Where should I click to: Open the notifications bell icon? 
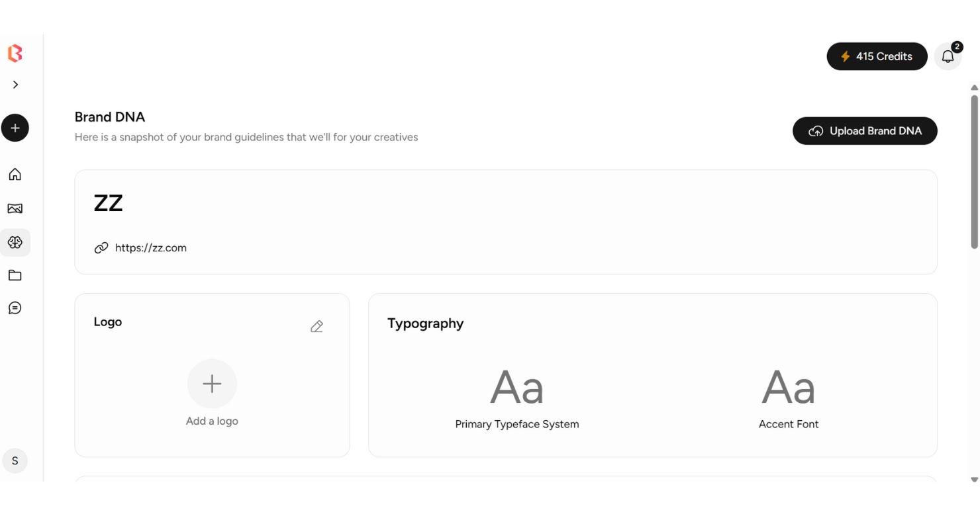tap(948, 56)
